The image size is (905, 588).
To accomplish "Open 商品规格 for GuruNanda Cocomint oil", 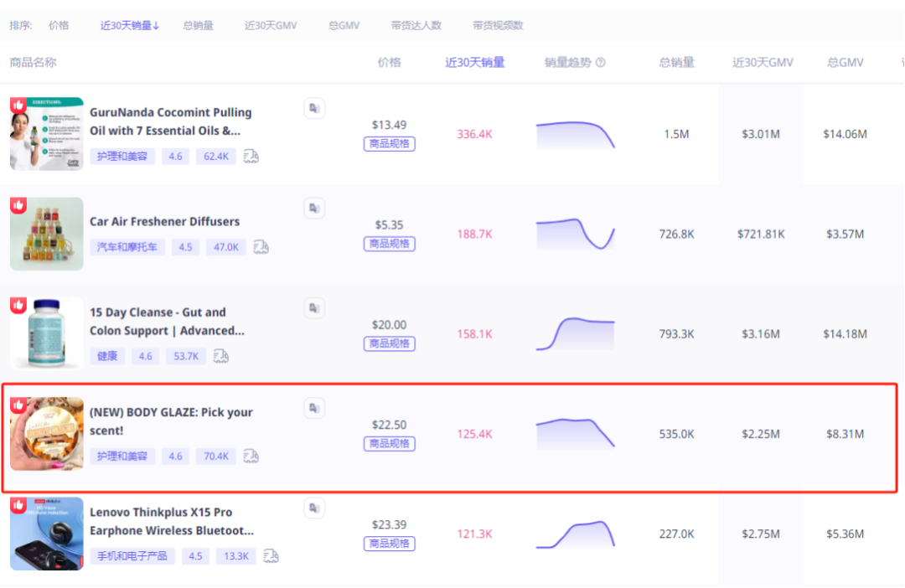I will (x=390, y=143).
